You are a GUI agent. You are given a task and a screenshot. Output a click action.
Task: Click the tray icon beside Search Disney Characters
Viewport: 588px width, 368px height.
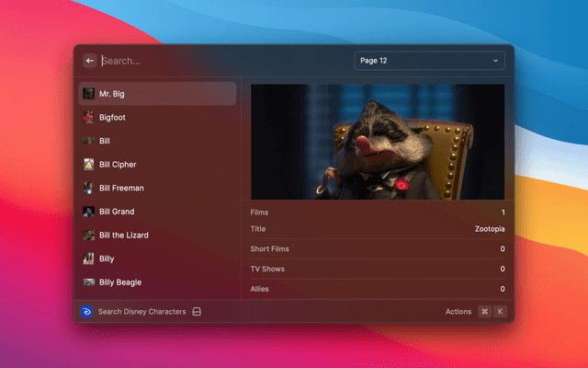pyautogui.click(x=197, y=312)
